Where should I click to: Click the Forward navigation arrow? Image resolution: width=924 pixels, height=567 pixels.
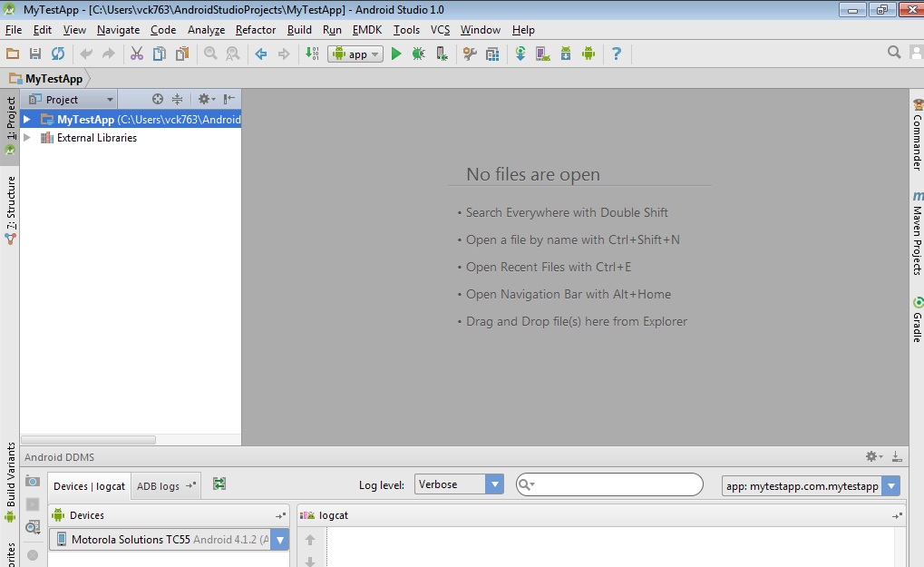[x=284, y=54]
